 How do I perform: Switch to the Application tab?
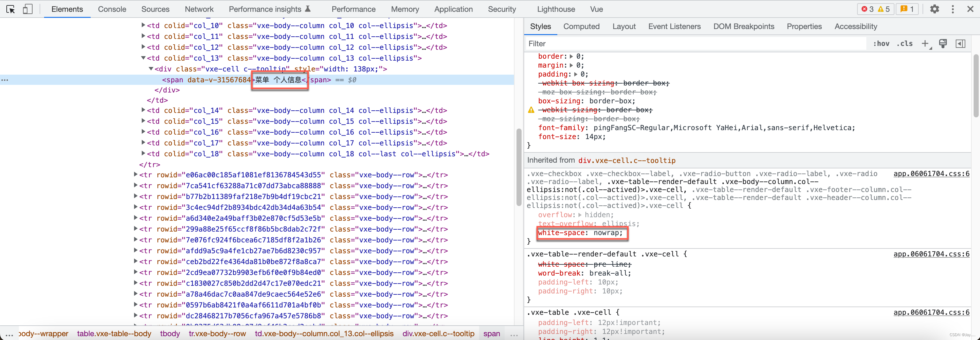pyautogui.click(x=454, y=9)
